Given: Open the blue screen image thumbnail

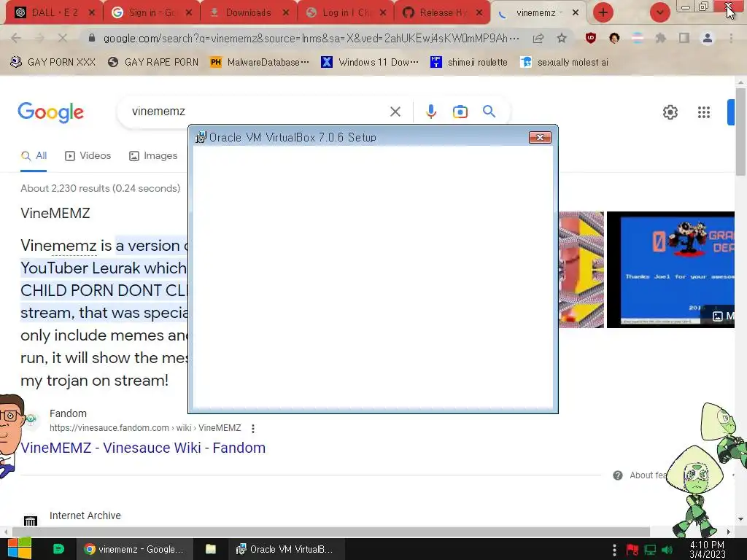Looking at the screenshot, I should pyautogui.click(x=670, y=270).
